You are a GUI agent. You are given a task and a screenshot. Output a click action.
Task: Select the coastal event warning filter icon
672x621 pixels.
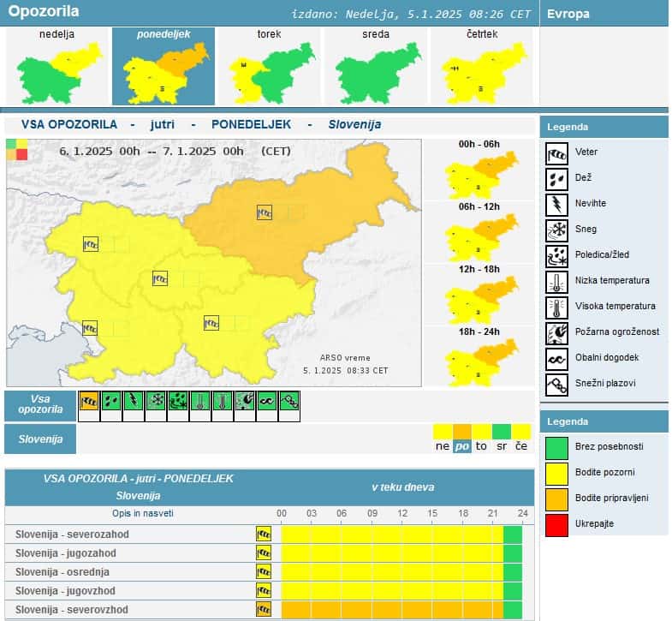267,401
